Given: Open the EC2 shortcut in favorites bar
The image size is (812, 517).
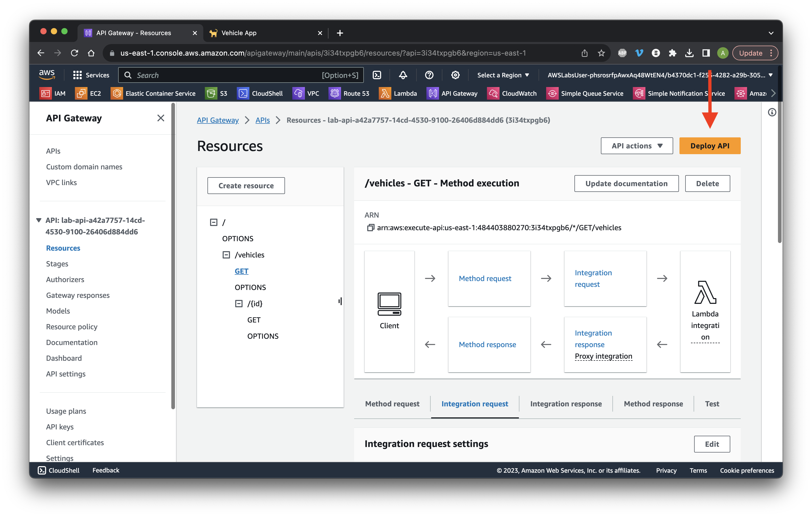Looking at the screenshot, I should coord(88,93).
